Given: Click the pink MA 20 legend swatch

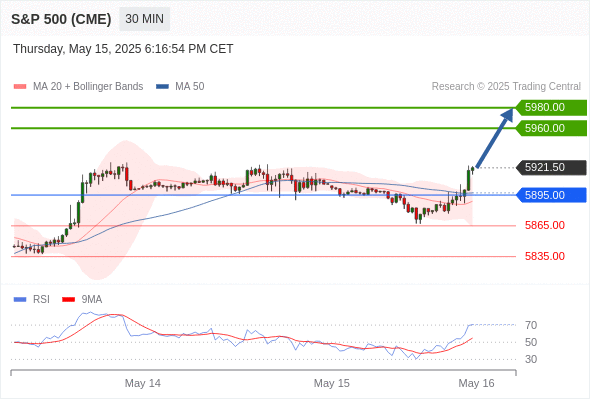Looking at the screenshot, I should click(x=20, y=87).
